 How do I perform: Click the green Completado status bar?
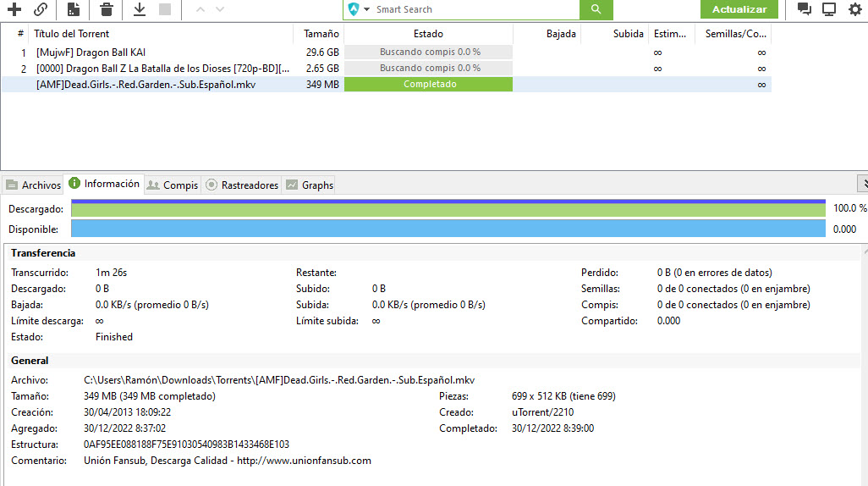[428, 84]
